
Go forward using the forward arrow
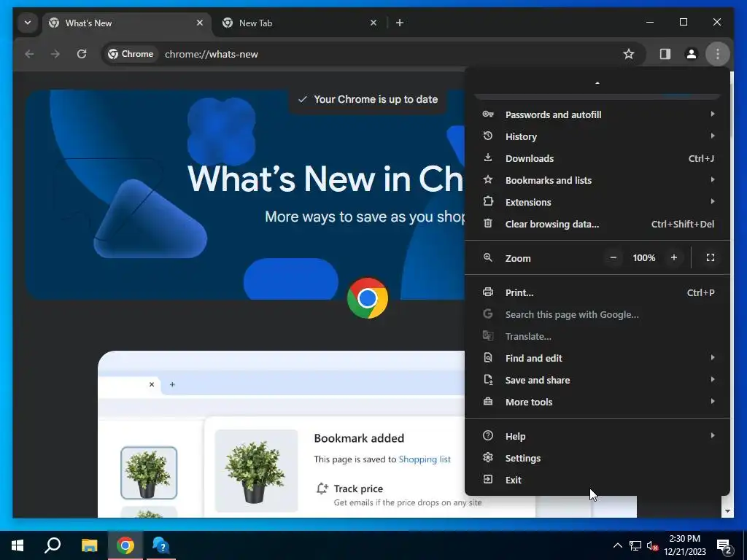(x=55, y=54)
